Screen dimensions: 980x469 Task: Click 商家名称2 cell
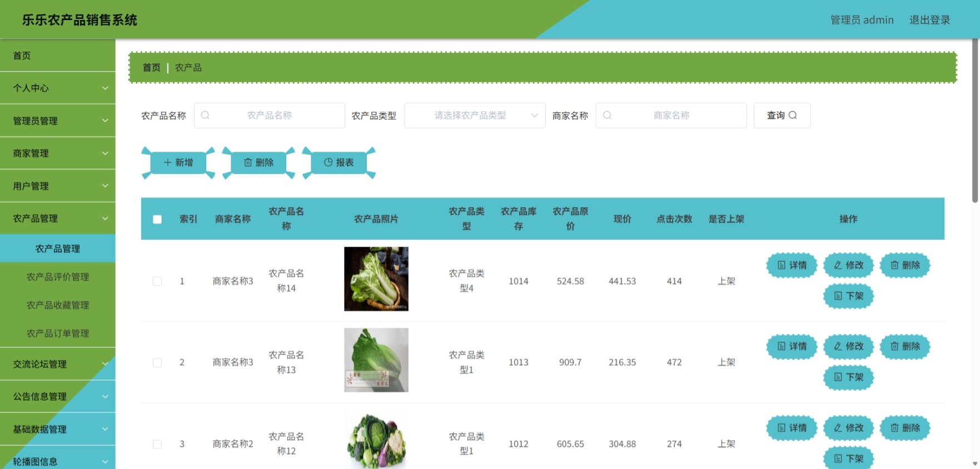tap(233, 444)
